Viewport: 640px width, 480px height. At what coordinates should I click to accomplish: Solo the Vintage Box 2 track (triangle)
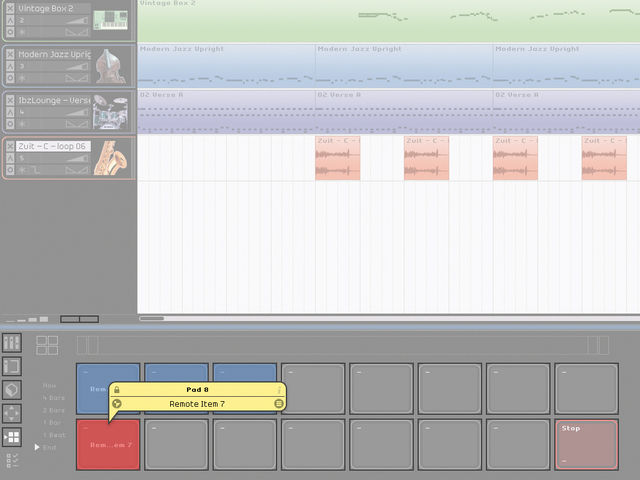tap(10, 20)
